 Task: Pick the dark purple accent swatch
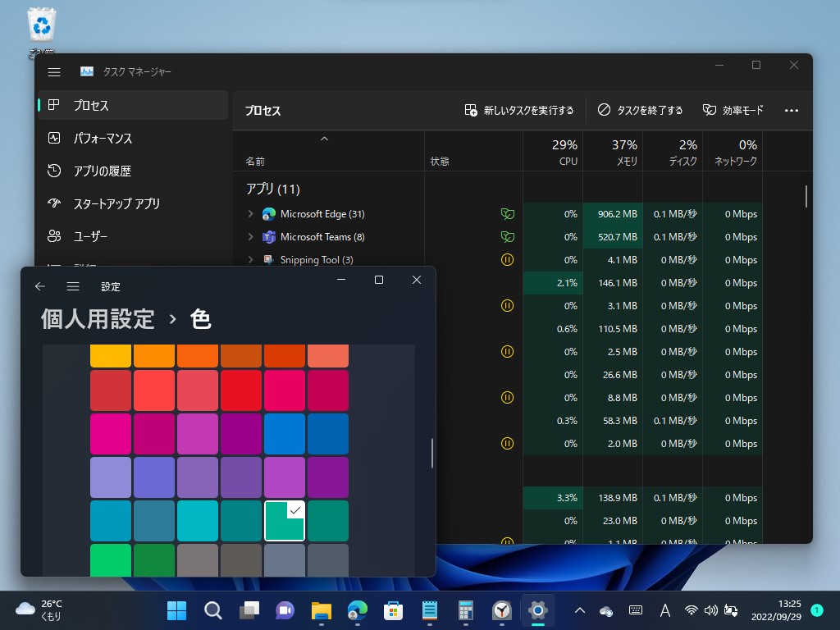[328, 477]
